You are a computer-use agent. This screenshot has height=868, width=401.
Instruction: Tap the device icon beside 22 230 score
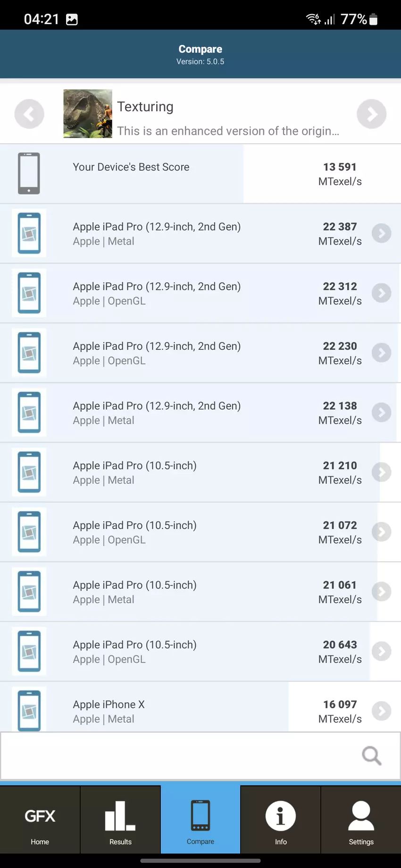click(x=29, y=352)
